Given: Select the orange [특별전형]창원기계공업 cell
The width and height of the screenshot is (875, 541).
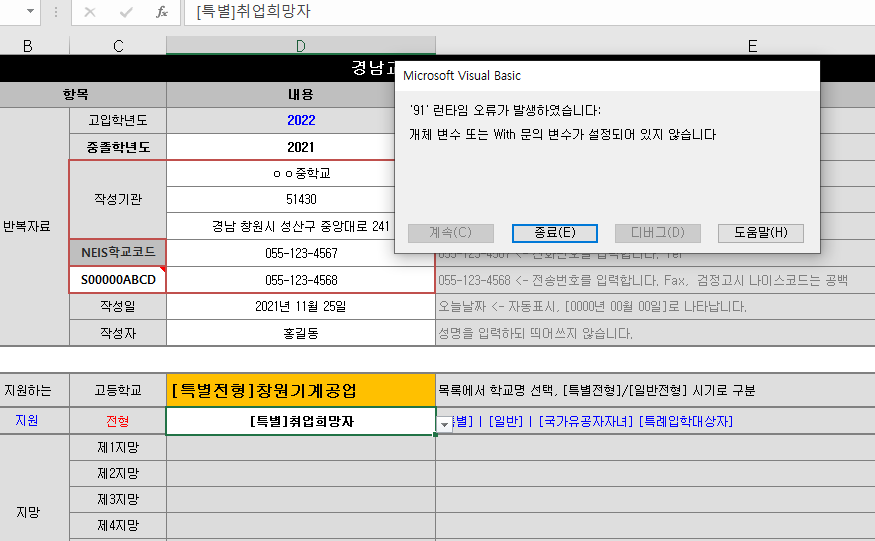Looking at the screenshot, I should tap(301, 390).
